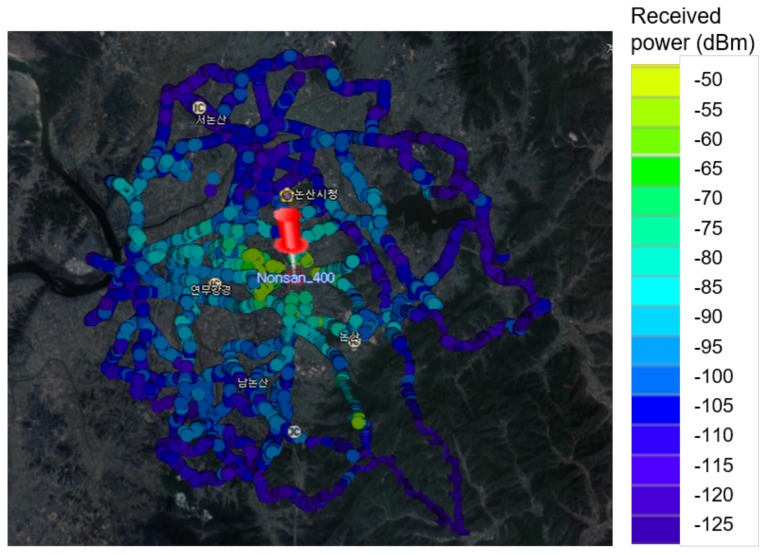
Task: Click the 서논산 map label text
Action: (213, 119)
